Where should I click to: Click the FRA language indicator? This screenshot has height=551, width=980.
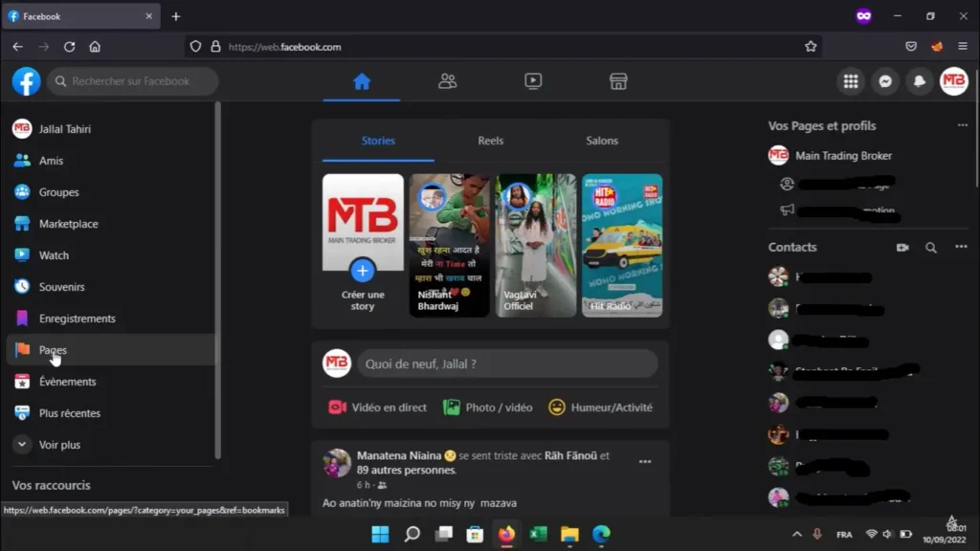point(844,535)
